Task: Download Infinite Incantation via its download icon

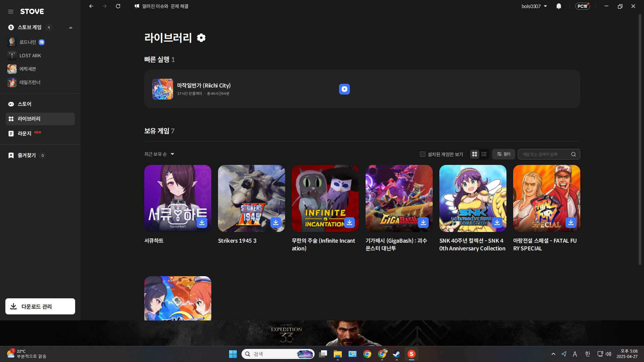Action: [x=350, y=222]
